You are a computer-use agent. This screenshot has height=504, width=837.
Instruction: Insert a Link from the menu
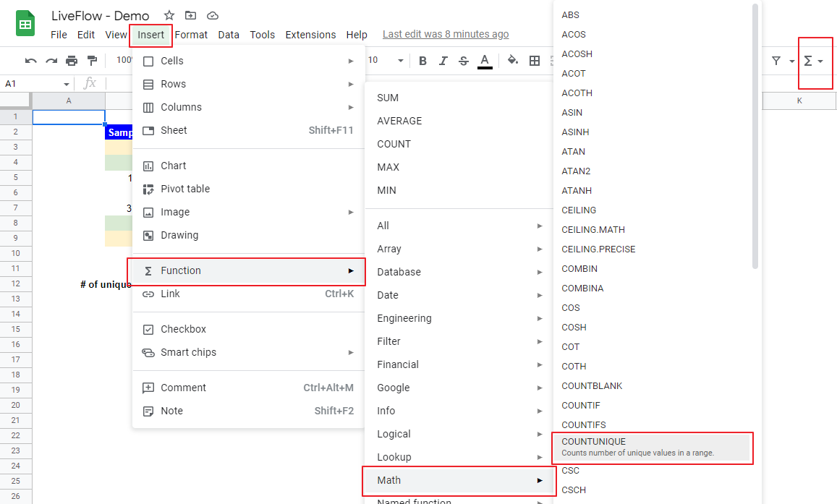(x=249, y=294)
